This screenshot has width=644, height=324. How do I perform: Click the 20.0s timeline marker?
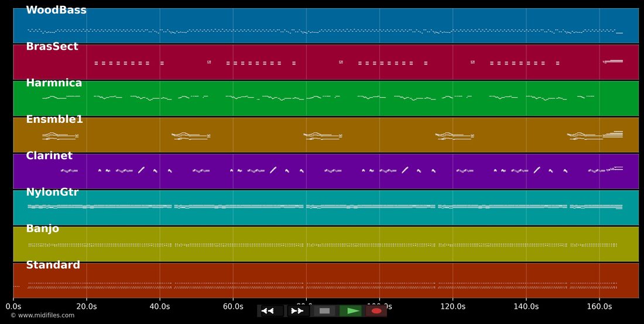coord(87,306)
